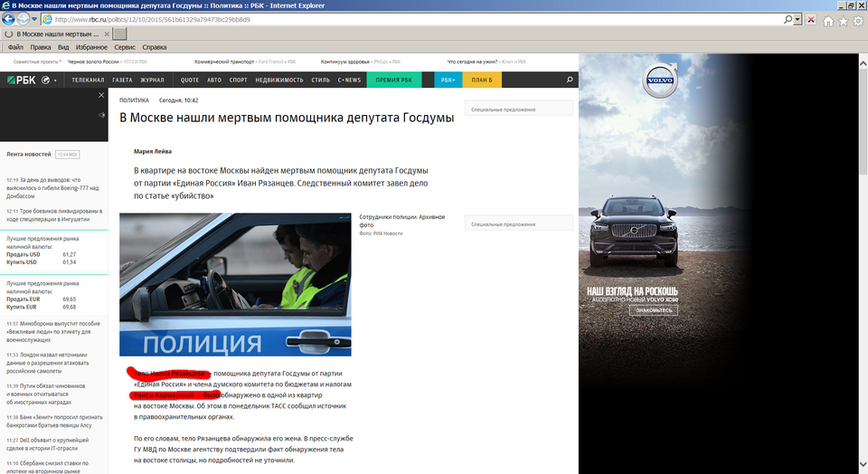Click the police car article photo
Screen dimensions: 868x474
[x=235, y=284]
